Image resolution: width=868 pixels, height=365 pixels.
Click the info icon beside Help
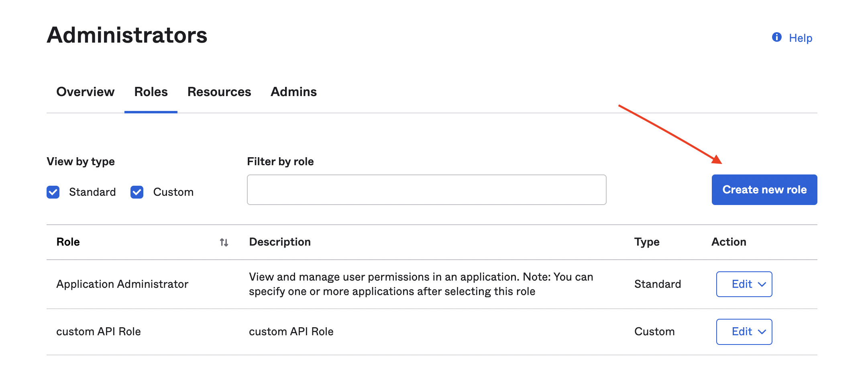pyautogui.click(x=776, y=37)
